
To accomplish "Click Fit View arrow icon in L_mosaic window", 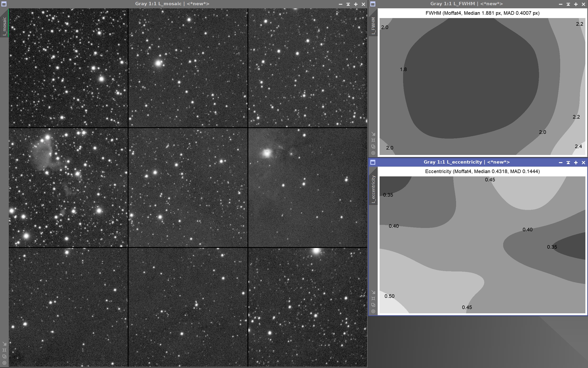I will [x=4, y=344].
